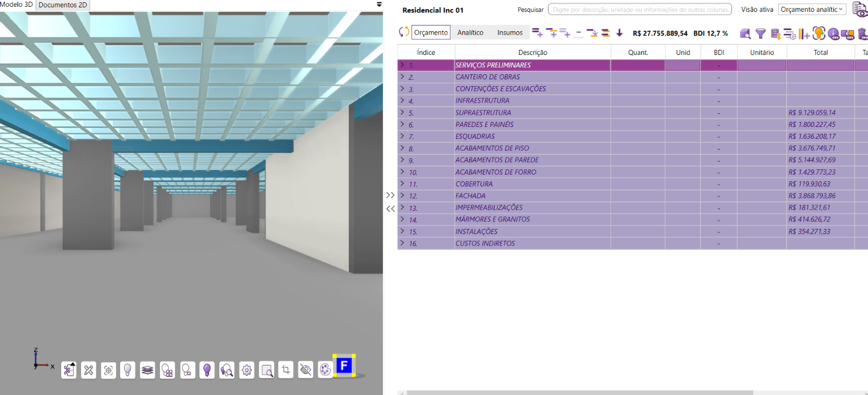Image resolution: width=868 pixels, height=395 pixels.
Task: Click the zoom window magnifier icon
Action: coord(267,370)
